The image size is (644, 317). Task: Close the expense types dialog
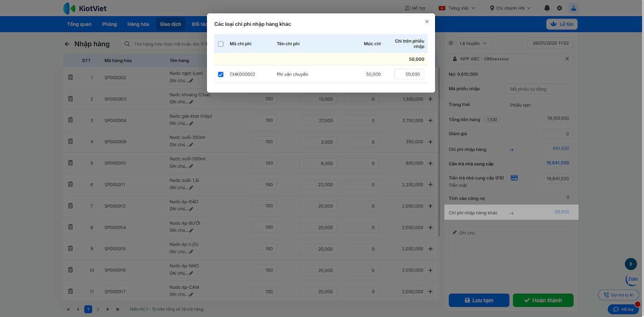click(427, 22)
